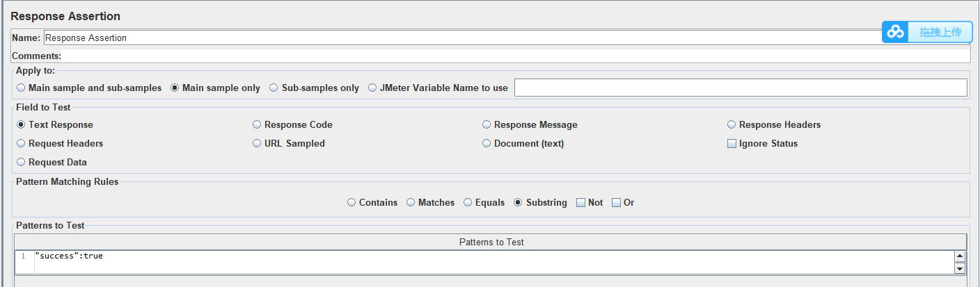
Task: Click the Name text field
Action: (459, 38)
